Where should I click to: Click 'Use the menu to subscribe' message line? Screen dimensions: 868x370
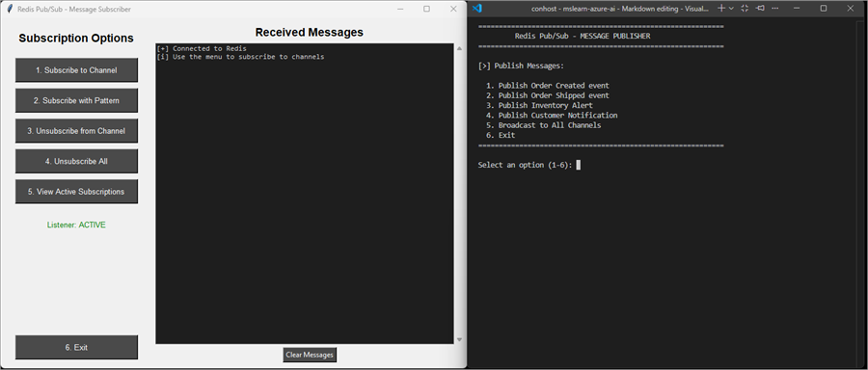coord(240,57)
